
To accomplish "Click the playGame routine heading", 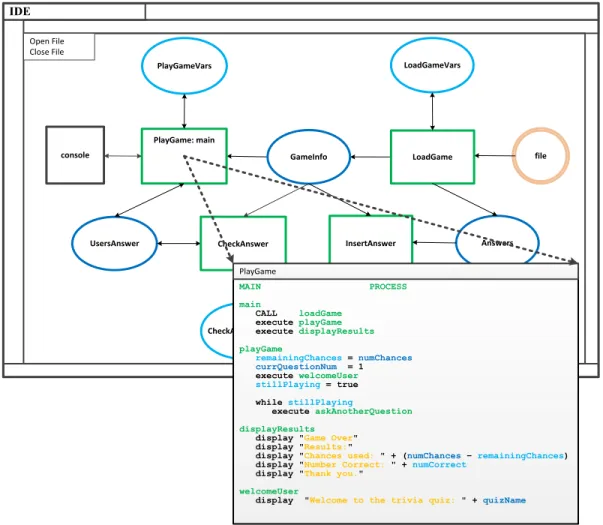I will 261,349.
